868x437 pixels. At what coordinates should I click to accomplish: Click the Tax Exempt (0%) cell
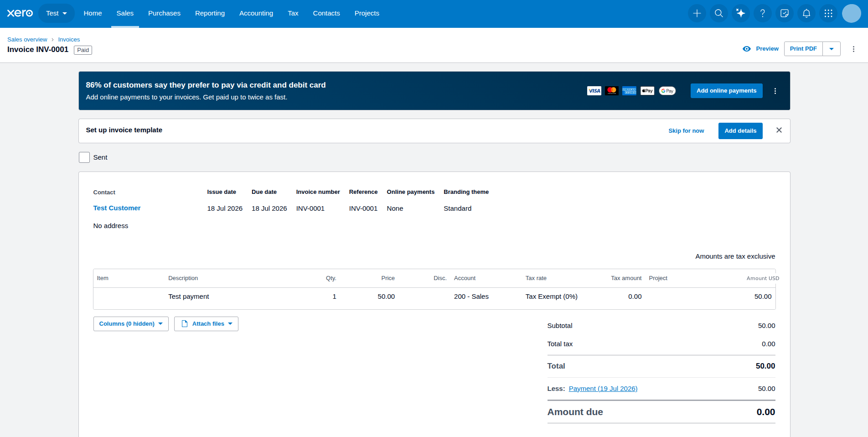552,297
